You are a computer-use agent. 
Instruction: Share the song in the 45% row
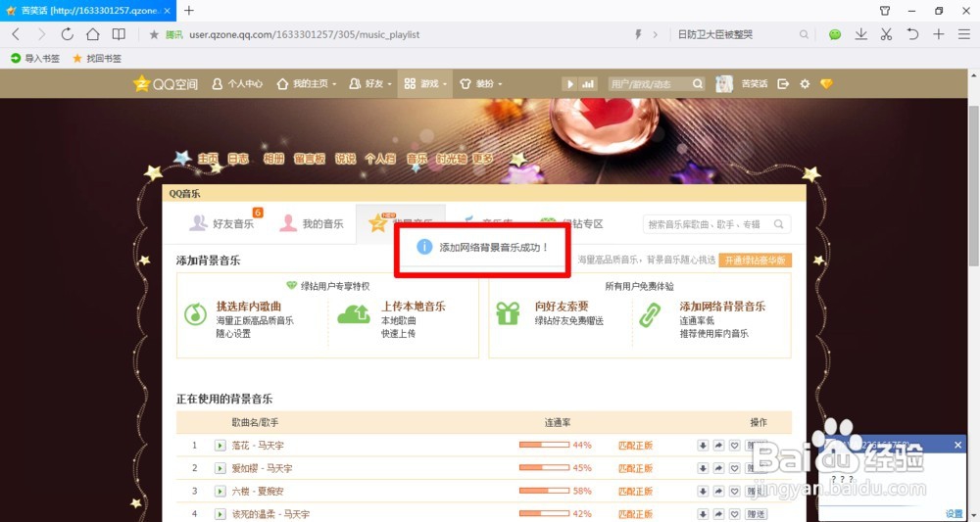718,468
